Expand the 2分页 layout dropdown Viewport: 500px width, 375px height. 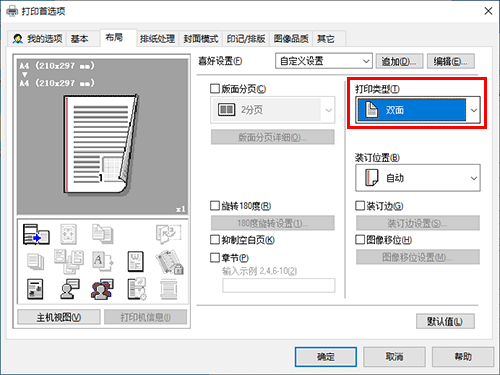[273, 110]
